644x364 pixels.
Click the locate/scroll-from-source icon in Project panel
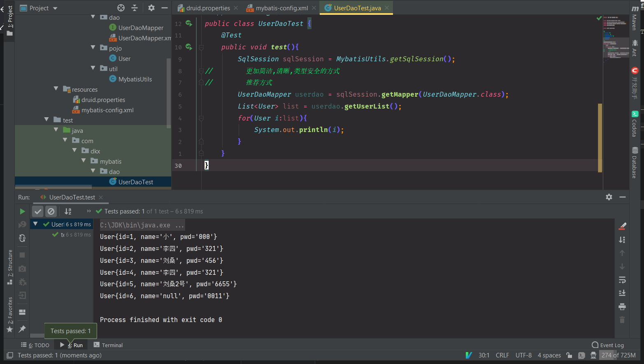click(121, 8)
